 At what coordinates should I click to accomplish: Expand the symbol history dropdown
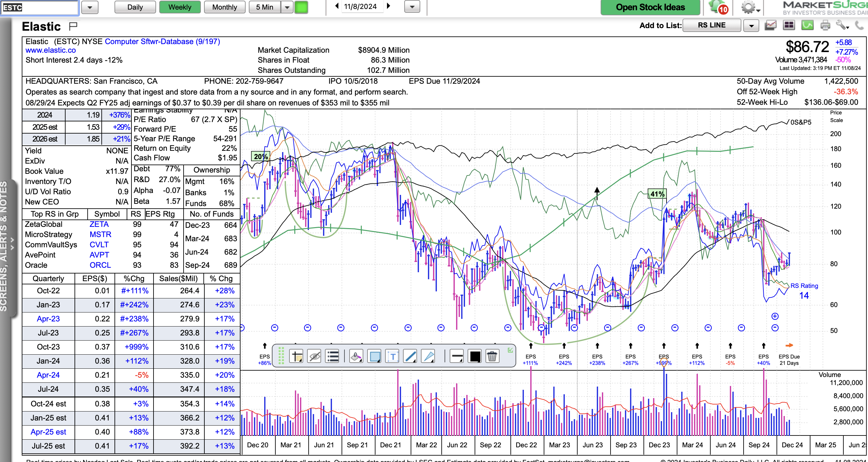pos(90,7)
